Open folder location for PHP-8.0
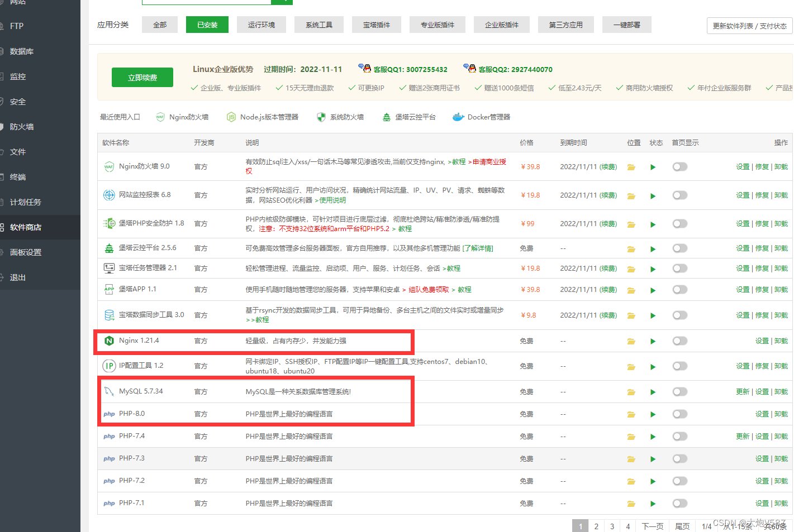 (x=631, y=415)
